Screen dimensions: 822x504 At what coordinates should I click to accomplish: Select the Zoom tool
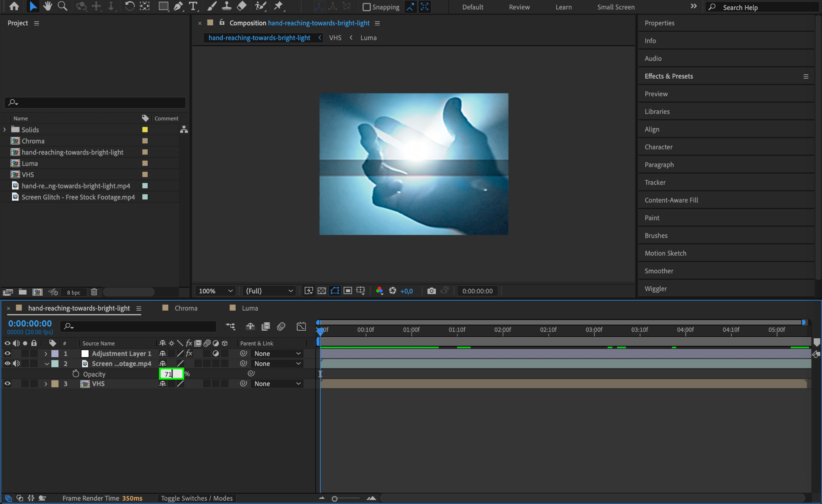[x=62, y=6]
